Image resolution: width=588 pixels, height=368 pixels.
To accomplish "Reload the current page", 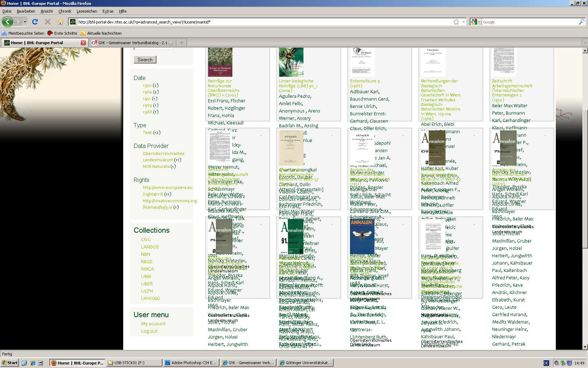I will coord(35,22).
